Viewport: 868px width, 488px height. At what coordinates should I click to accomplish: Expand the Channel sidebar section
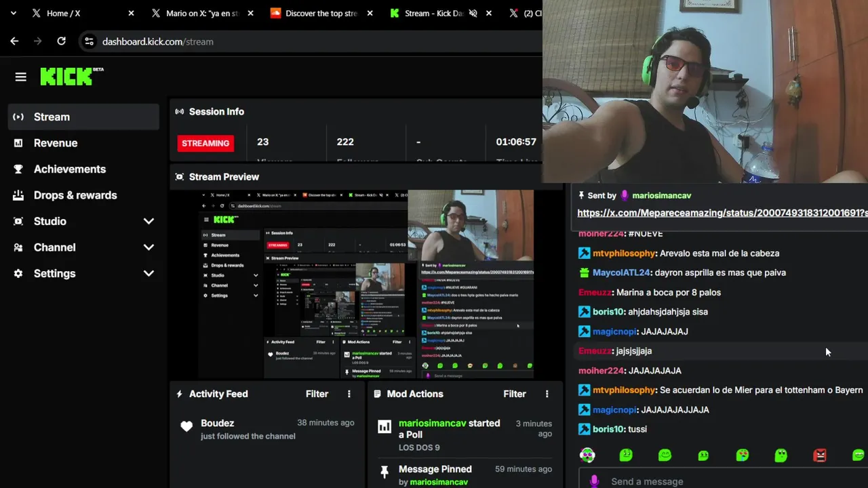tap(149, 247)
